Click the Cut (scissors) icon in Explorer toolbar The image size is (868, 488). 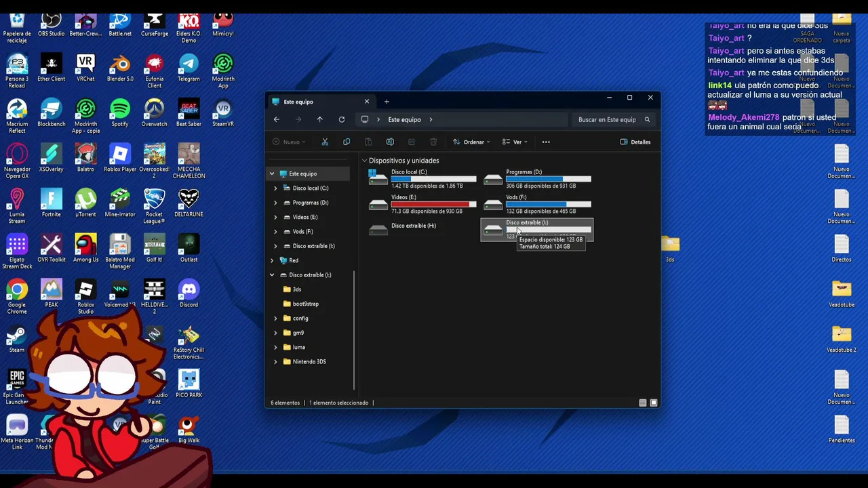point(325,142)
